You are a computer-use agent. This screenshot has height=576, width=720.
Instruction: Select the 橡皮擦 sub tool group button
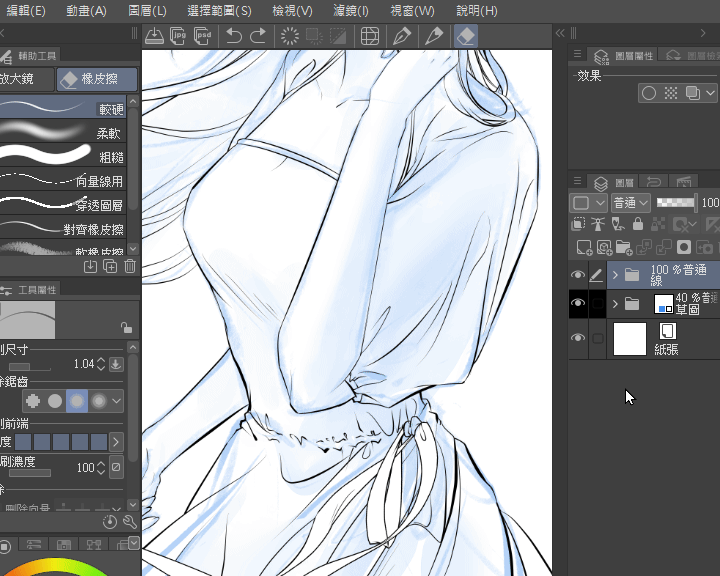97,79
